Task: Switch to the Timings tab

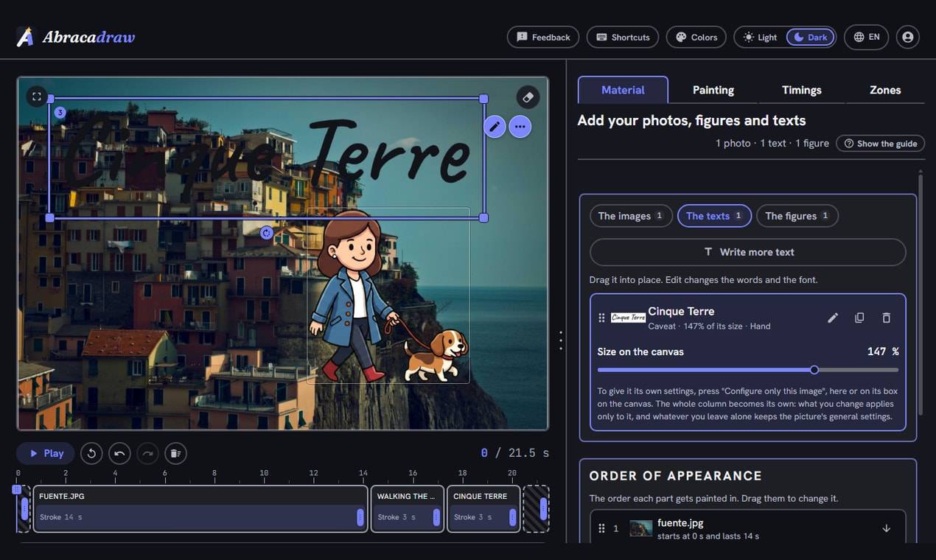Action: tap(801, 90)
